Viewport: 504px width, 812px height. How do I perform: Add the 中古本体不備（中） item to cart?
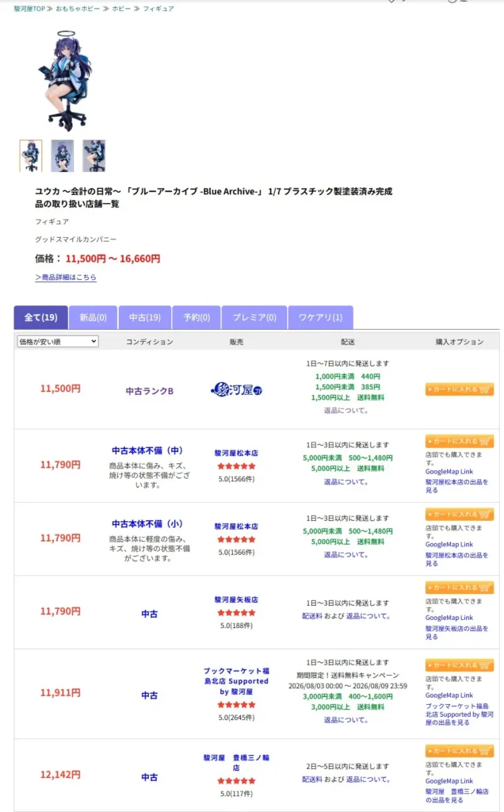tap(459, 441)
